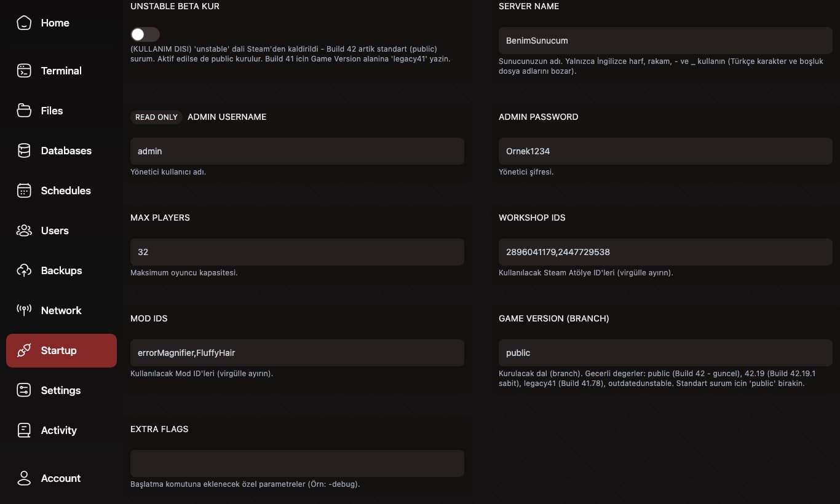Screen dimensions: 840x504
Task: Click the Network antenna icon
Action: pyautogui.click(x=24, y=310)
